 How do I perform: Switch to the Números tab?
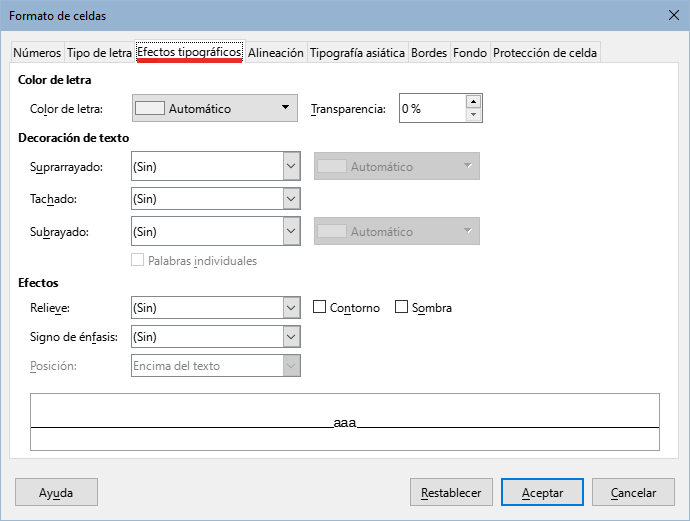pos(37,53)
